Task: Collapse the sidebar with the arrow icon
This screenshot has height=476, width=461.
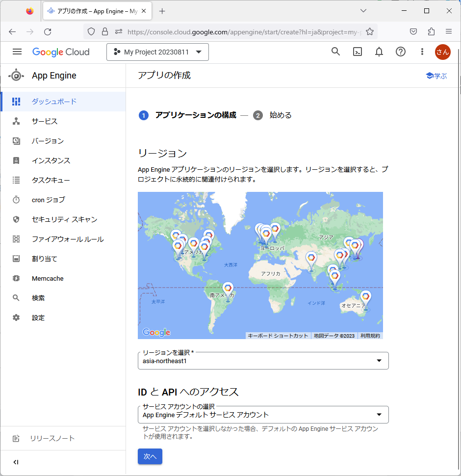Action: [16, 462]
